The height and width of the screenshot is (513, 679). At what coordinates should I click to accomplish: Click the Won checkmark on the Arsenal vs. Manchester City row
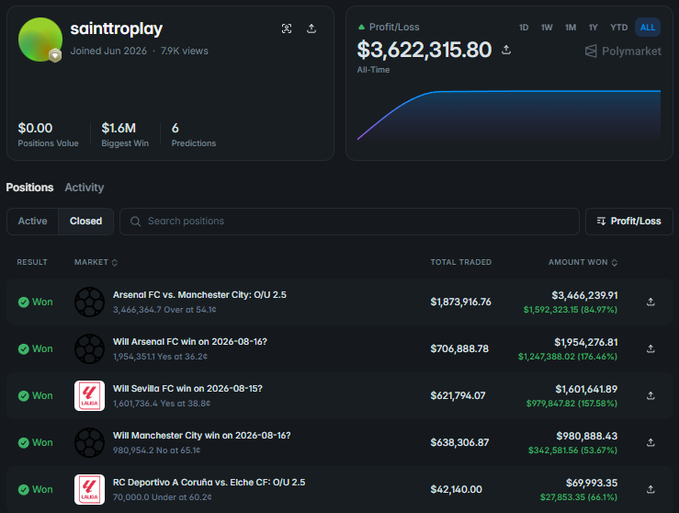pyautogui.click(x=24, y=302)
